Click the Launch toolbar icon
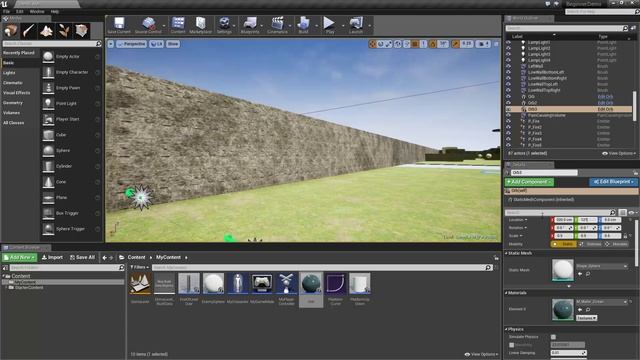The width and height of the screenshot is (640, 360). point(356,25)
